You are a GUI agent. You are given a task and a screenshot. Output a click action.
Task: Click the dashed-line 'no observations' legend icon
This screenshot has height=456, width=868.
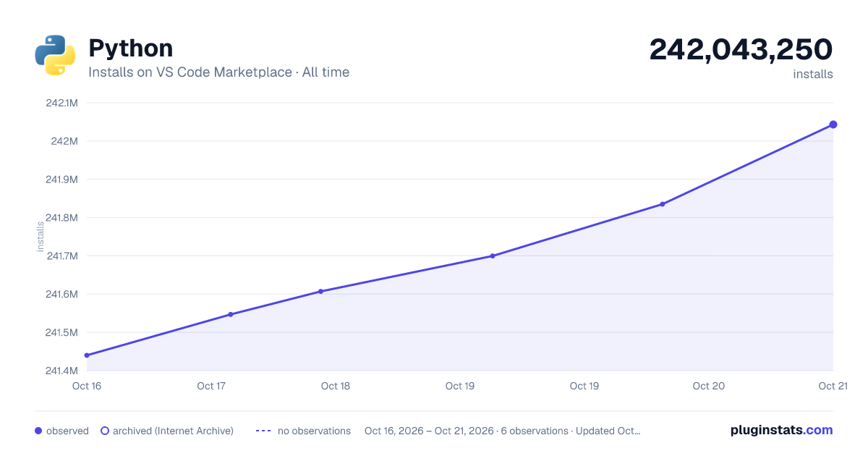pyautogui.click(x=263, y=431)
